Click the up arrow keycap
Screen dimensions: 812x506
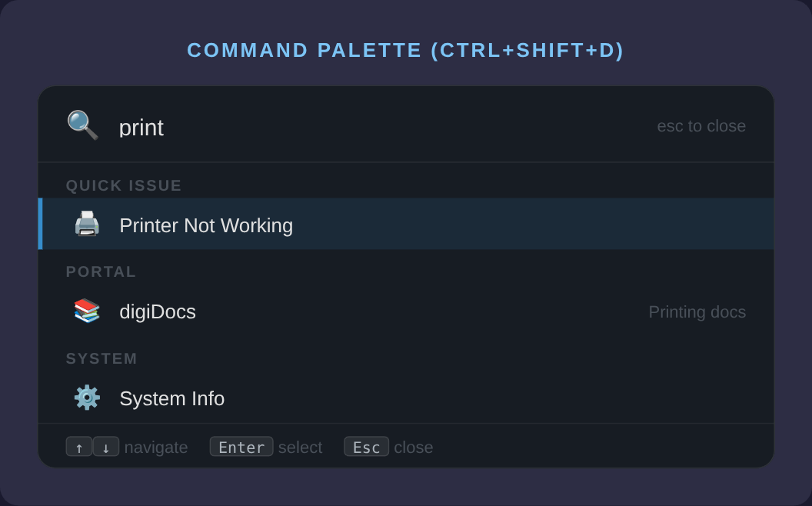(x=79, y=446)
